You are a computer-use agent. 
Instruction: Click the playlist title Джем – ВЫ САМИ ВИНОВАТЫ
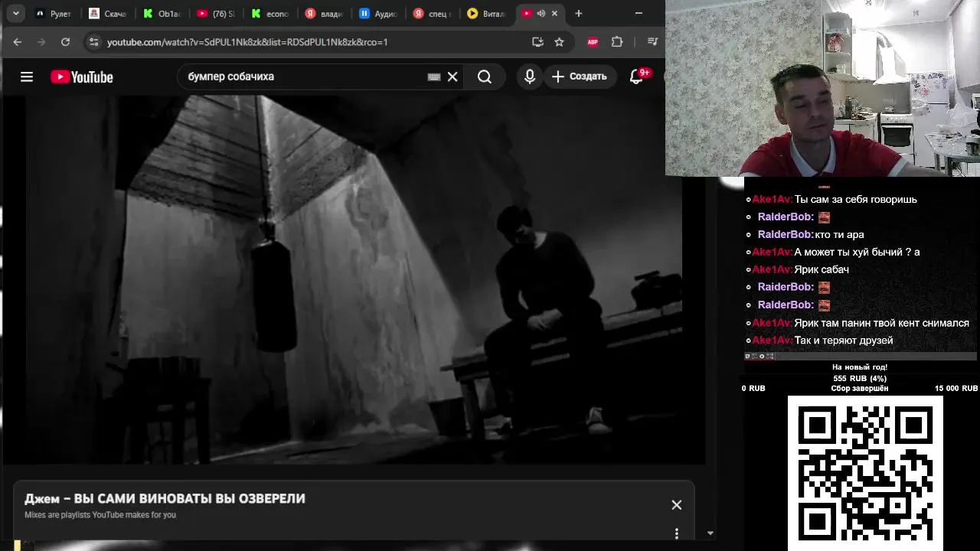165,498
